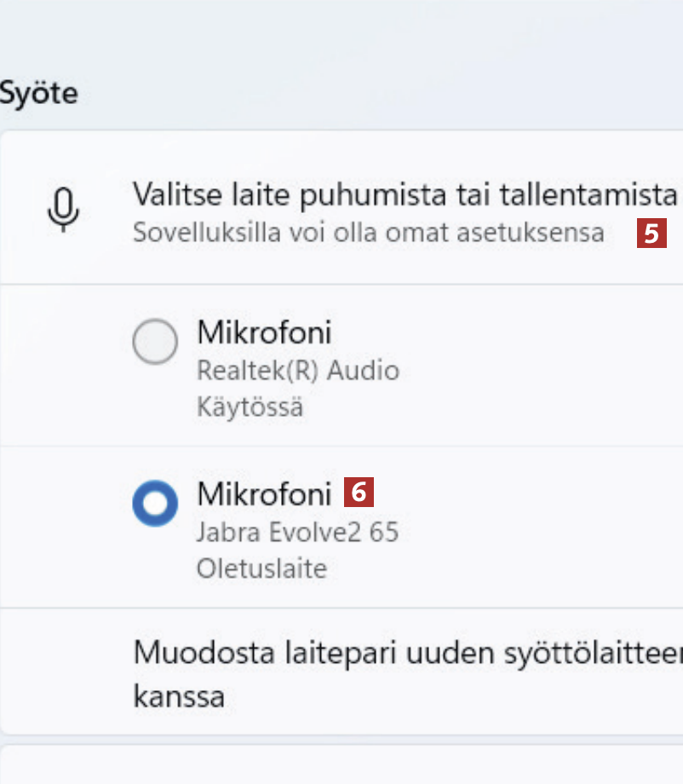Click the "Mikrofoni" label above Realtek(R) Audio
The height and width of the screenshot is (784, 683).
tap(264, 331)
